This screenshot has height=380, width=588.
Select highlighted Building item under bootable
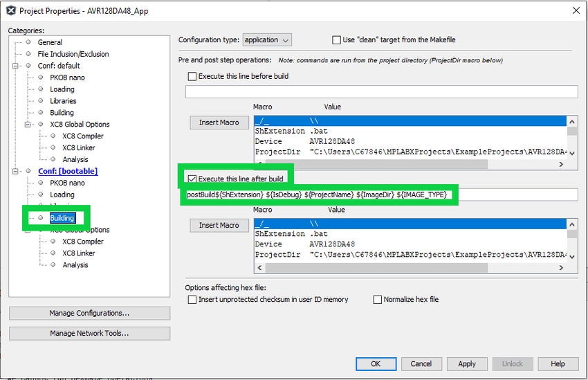point(62,218)
